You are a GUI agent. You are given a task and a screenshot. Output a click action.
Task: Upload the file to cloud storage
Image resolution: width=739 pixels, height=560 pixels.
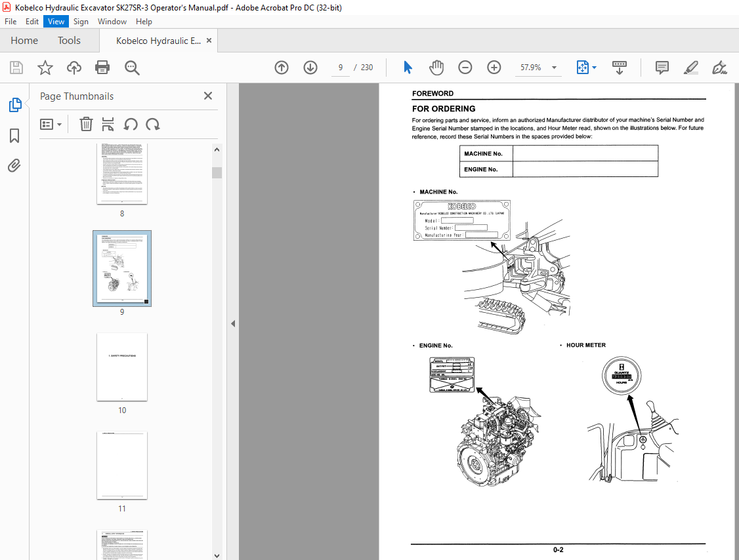74,68
